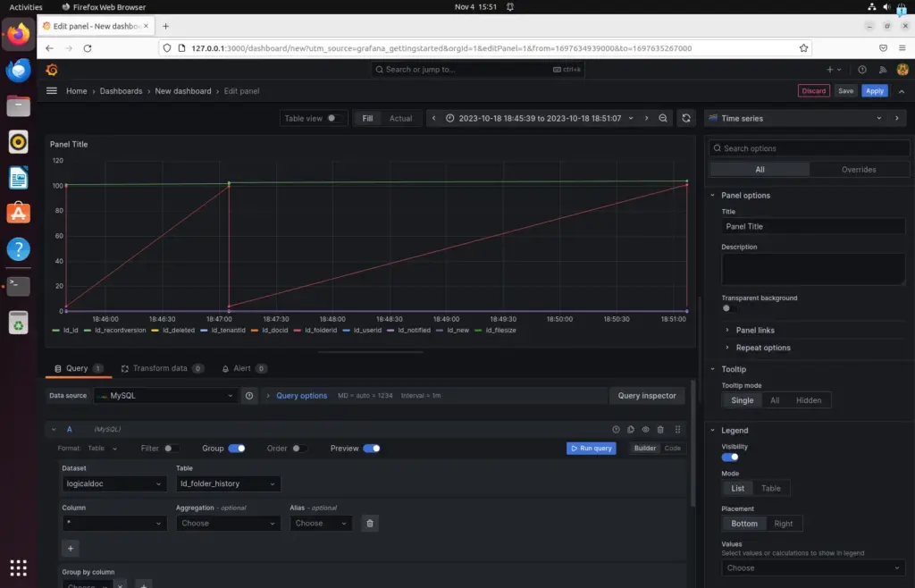Hide query A with eye icon
The height and width of the screenshot is (588, 915).
coord(645,429)
